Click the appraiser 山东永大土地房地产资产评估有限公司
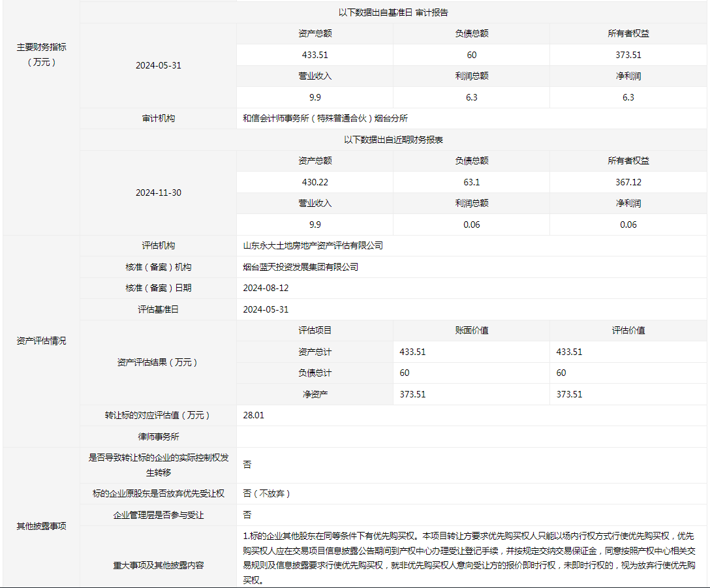This screenshot has width=710, height=588. click(313, 246)
